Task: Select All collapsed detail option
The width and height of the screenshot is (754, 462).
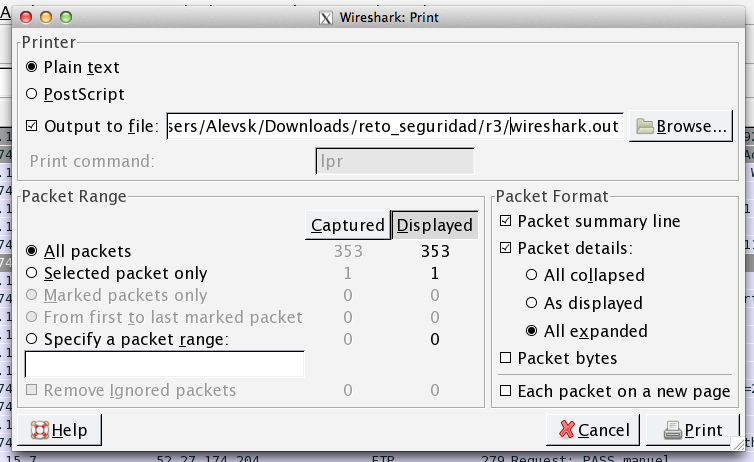Action: point(531,275)
